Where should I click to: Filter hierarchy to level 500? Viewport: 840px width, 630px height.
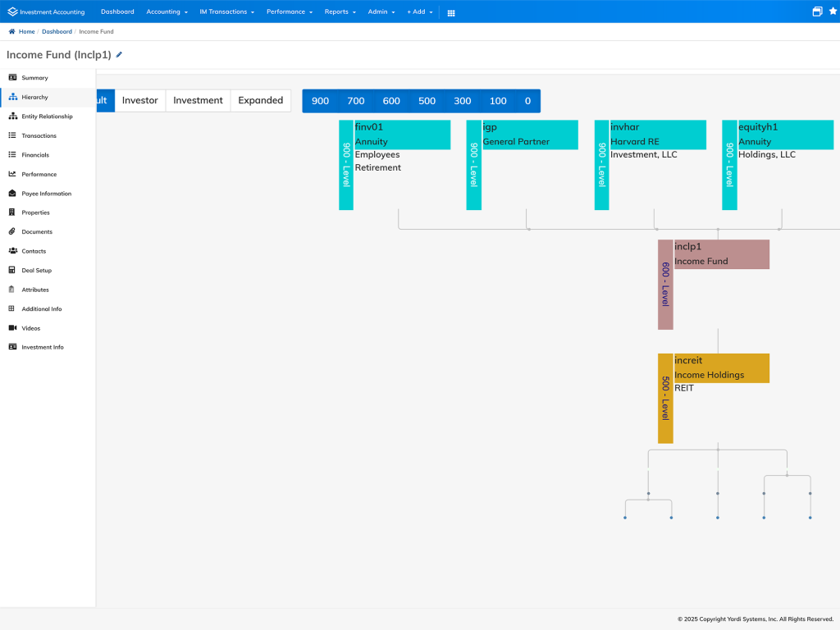click(x=427, y=101)
